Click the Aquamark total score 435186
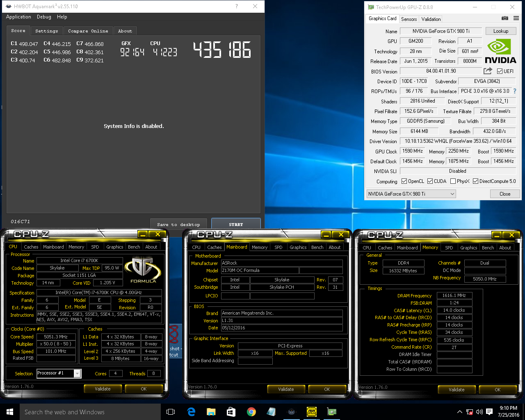Screen dimensions: 525x420 coord(222,50)
